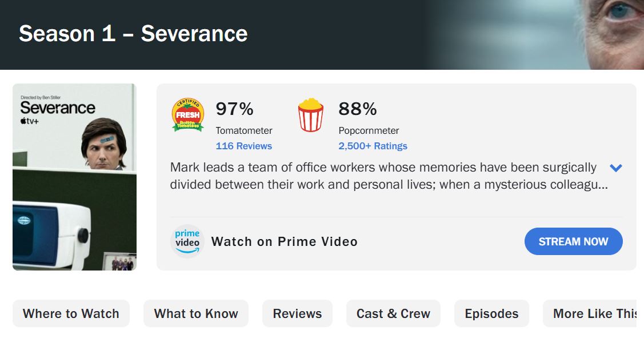Viewport: 644px width, 338px height.
Task: Click the 97% Tomatometer score
Action: (x=234, y=109)
